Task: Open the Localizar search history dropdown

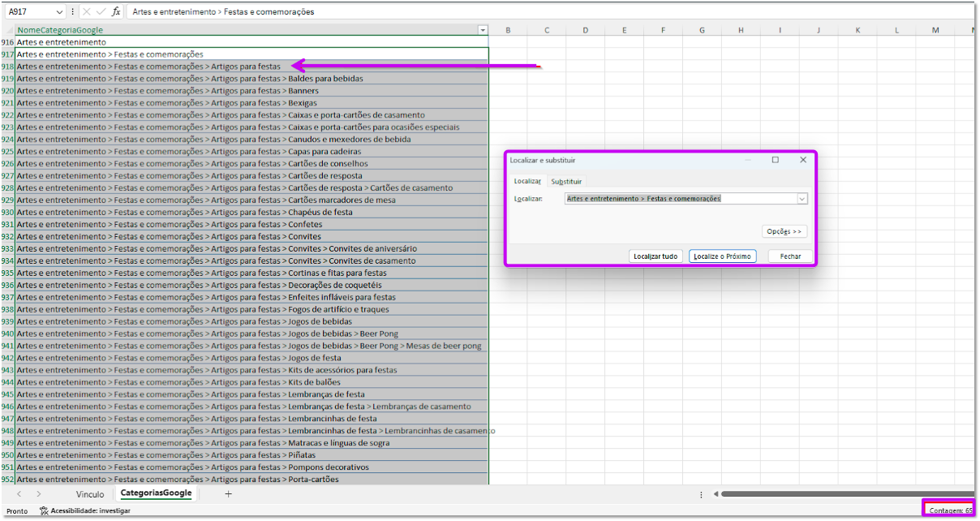Action: pos(802,199)
